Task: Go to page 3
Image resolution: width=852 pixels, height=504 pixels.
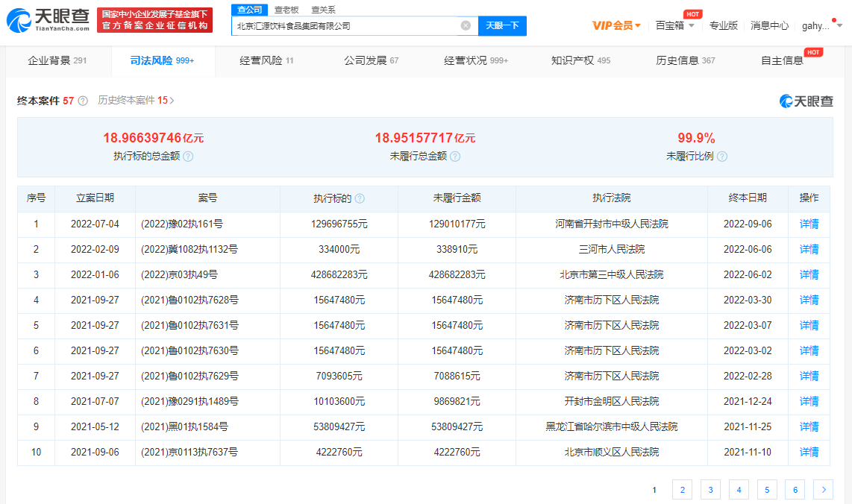Action: click(x=710, y=489)
